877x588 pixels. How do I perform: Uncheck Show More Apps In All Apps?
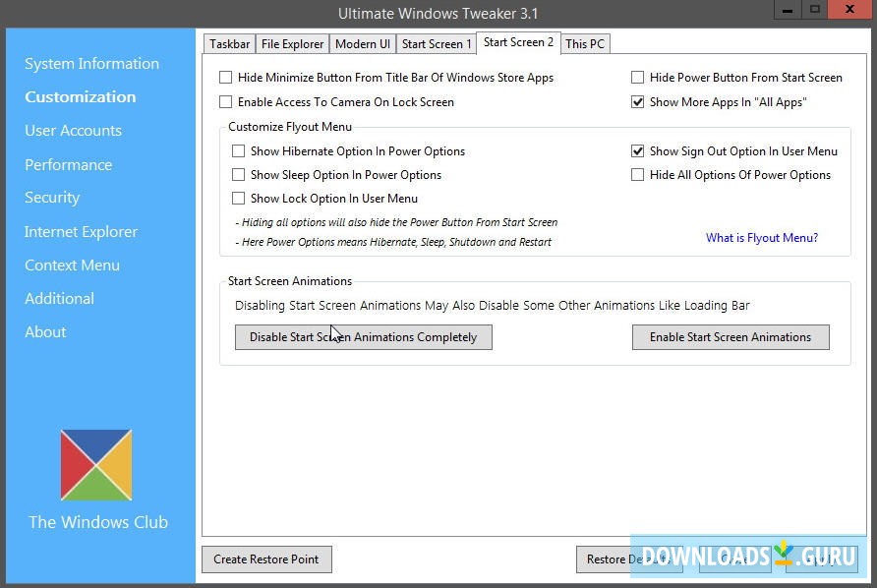tap(638, 101)
